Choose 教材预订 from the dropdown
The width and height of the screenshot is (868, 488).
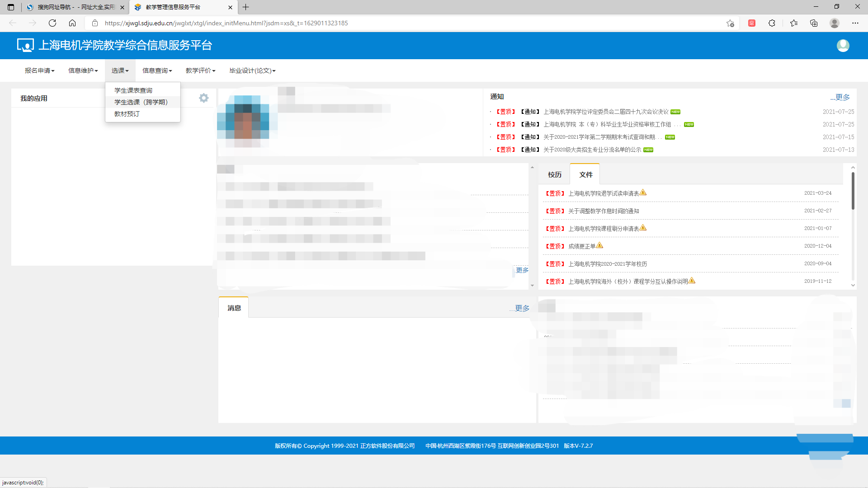point(127,114)
